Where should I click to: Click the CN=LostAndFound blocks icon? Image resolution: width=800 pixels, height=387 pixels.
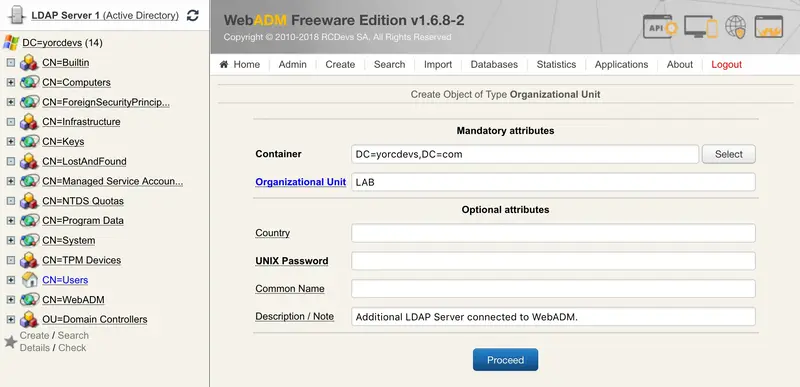tap(29, 161)
